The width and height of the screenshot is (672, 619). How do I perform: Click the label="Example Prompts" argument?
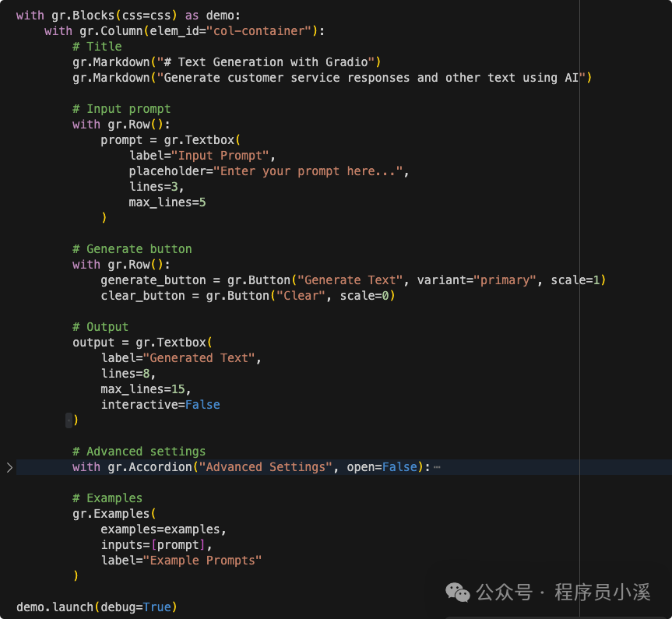(x=181, y=561)
